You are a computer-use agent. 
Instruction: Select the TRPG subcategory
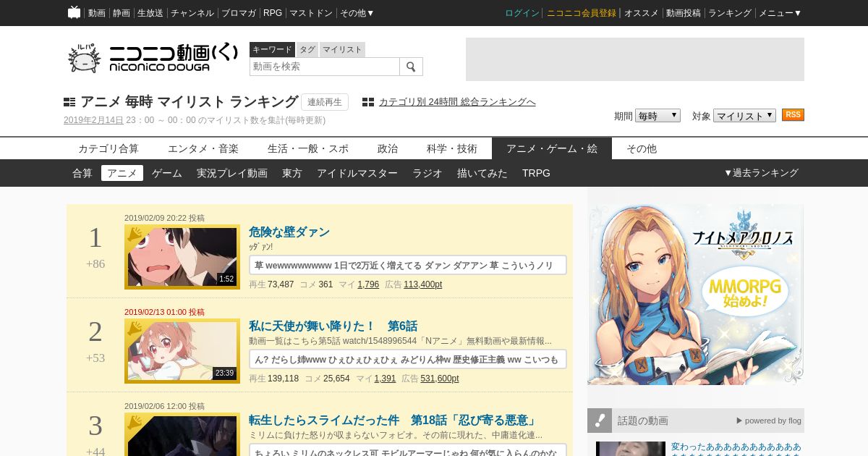[536, 173]
